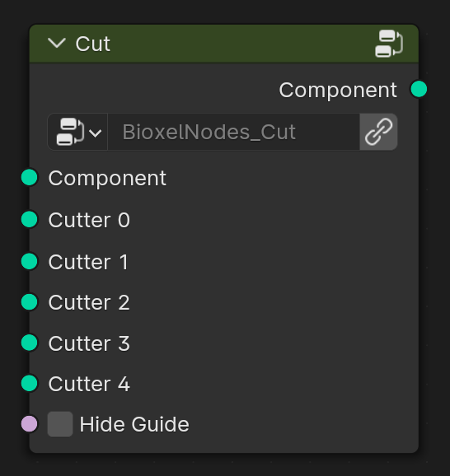Click the Hide Guide label
Screen dimensions: 450x476
(134, 424)
